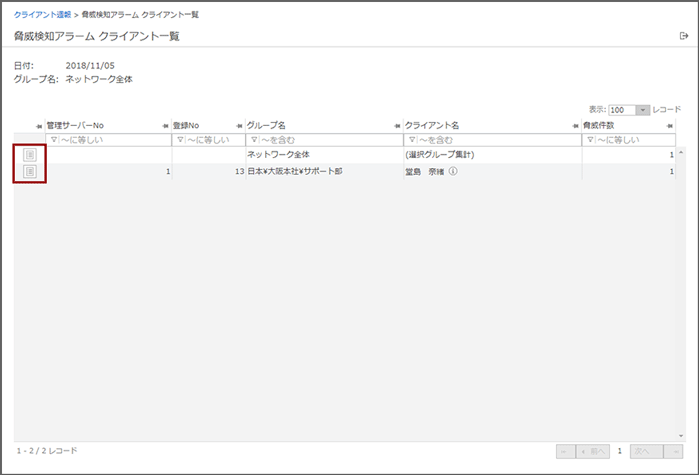This screenshot has width=699, height=475.
Task: Pin the 登録No column
Action: [x=239, y=126]
